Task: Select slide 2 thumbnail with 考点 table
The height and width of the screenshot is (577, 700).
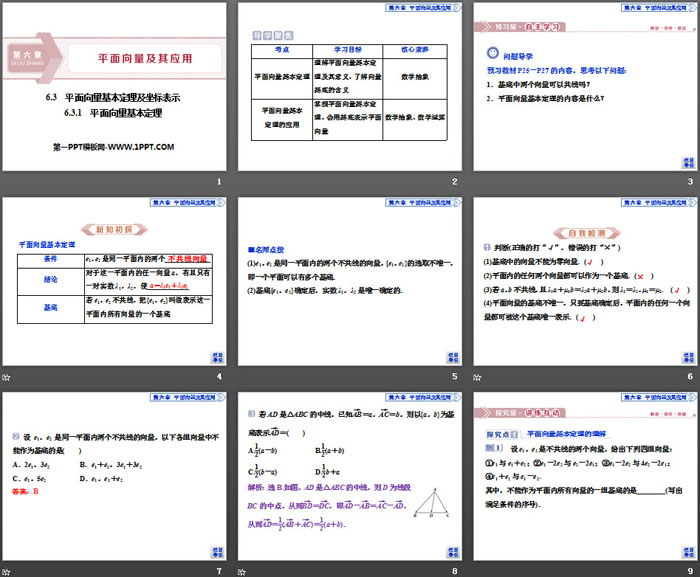Action: tap(350, 87)
